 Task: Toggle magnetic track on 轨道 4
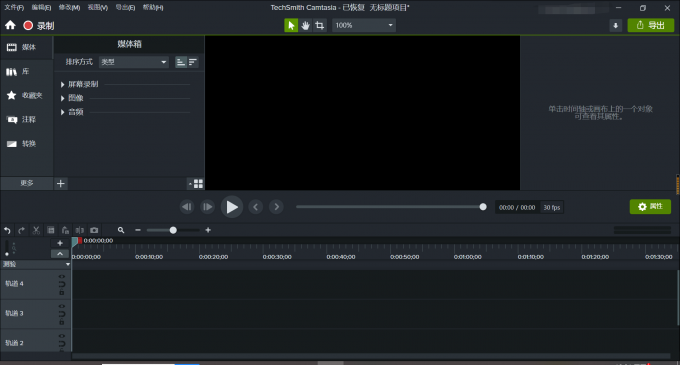click(62, 285)
